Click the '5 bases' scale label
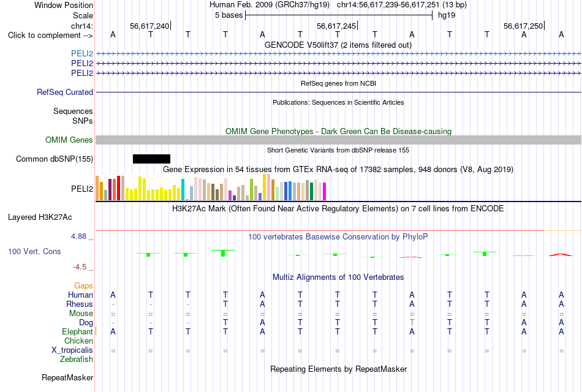Viewport: 582px width, 392px height. [229, 15]
